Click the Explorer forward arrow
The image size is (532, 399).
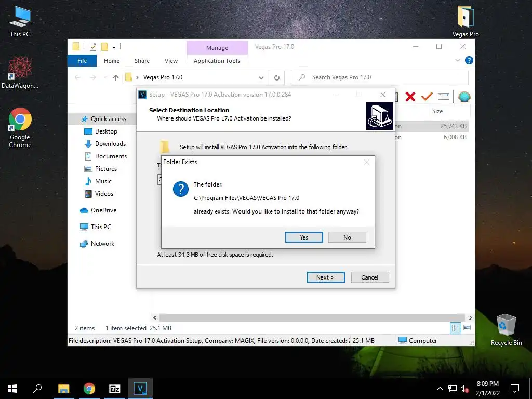[92, 78]
